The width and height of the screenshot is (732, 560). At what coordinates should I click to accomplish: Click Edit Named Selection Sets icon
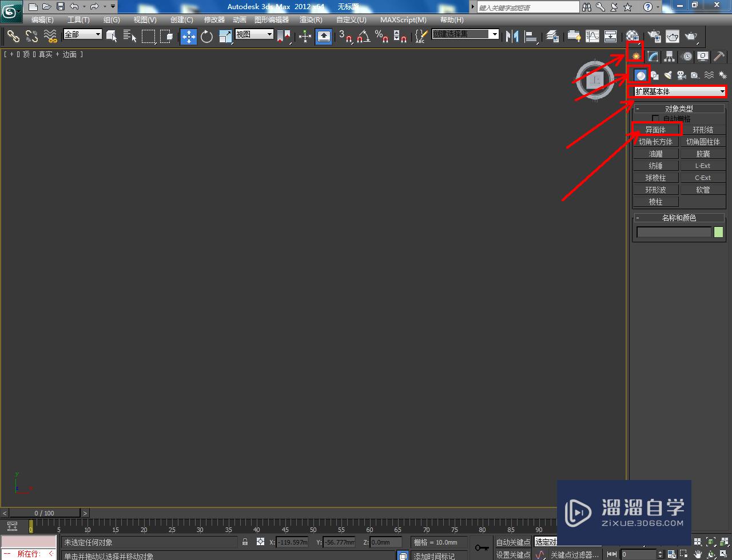pyautogui.click(x=421, y=36)
